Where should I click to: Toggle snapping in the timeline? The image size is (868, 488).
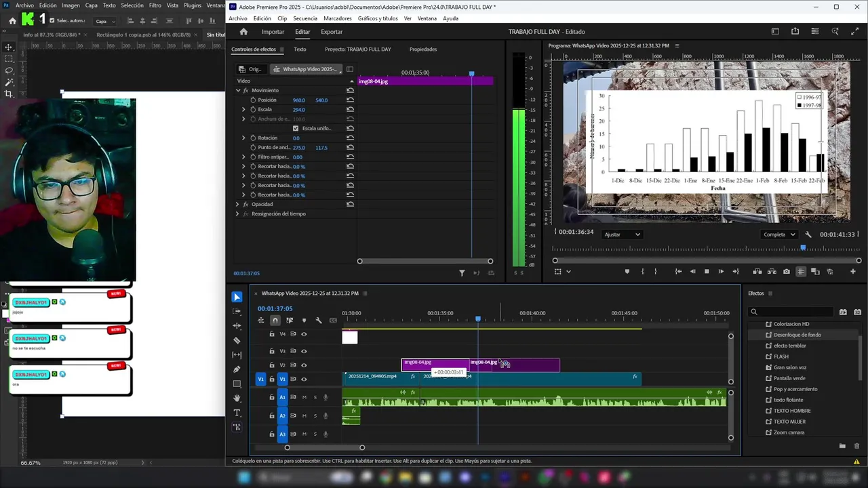[x=275, y=320]
